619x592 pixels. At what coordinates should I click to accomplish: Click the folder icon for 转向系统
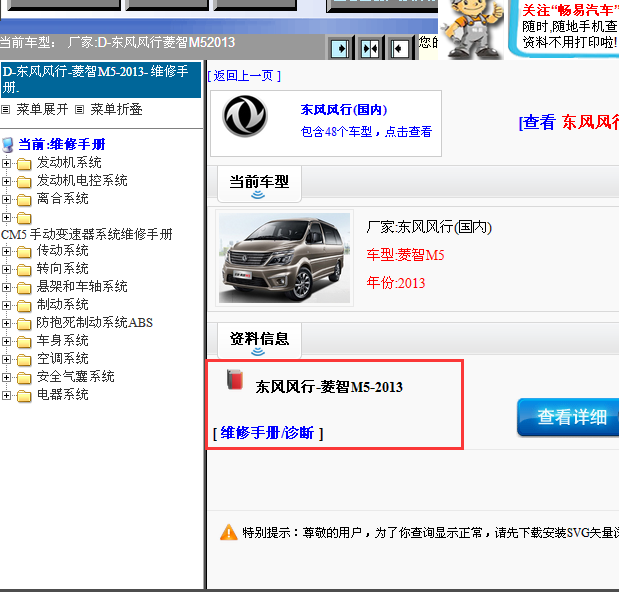(24, 270)
